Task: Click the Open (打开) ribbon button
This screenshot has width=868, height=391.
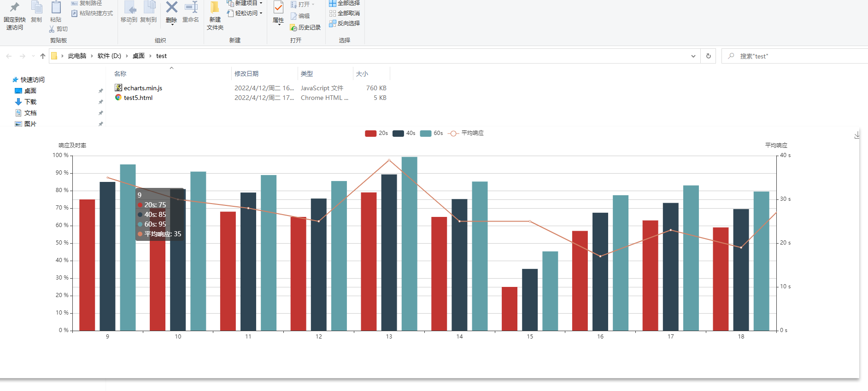Action: 303,4
